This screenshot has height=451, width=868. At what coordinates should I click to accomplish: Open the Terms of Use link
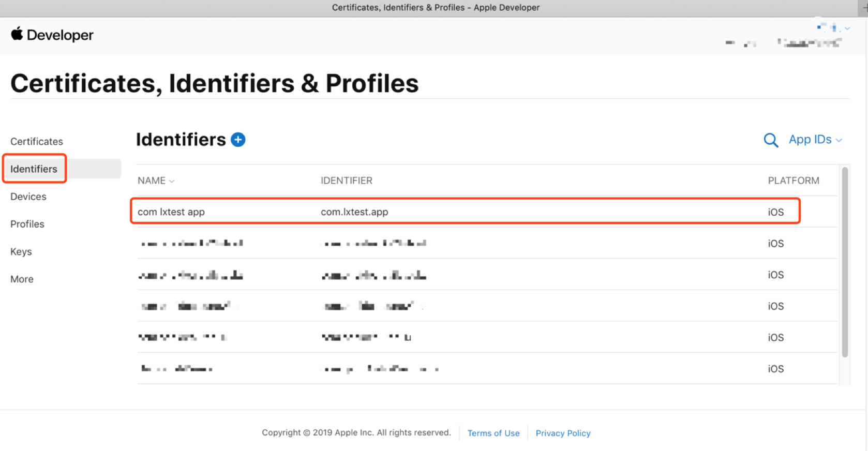pos(493,433)
